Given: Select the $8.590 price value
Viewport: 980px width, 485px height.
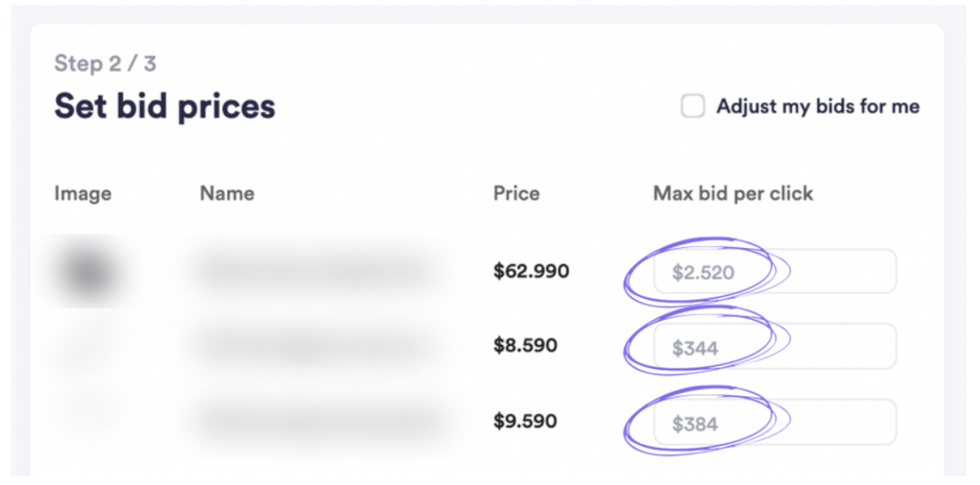Looking at the screenshot, I should pos(525,345).
